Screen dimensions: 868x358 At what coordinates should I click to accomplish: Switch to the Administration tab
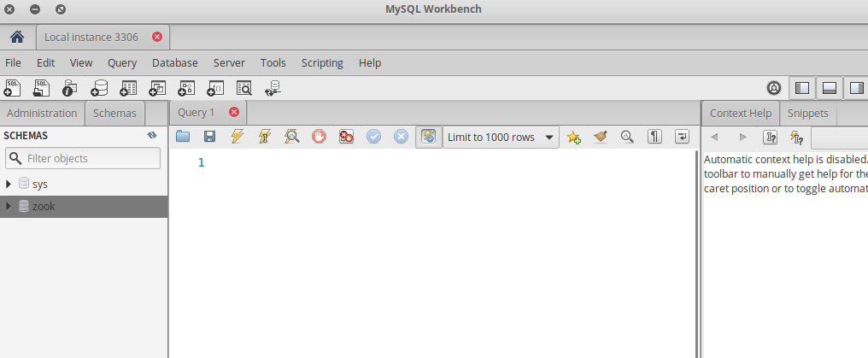click(x=42, y=113)
